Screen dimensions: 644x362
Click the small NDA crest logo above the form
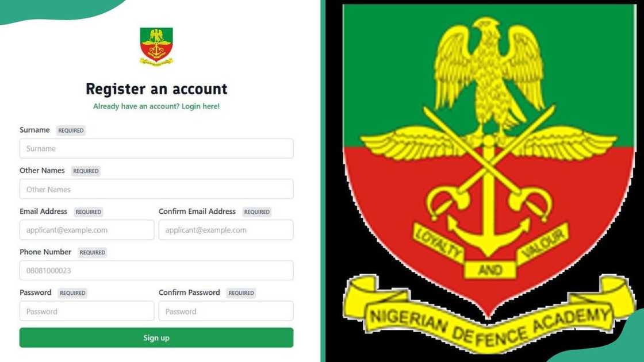156,47
